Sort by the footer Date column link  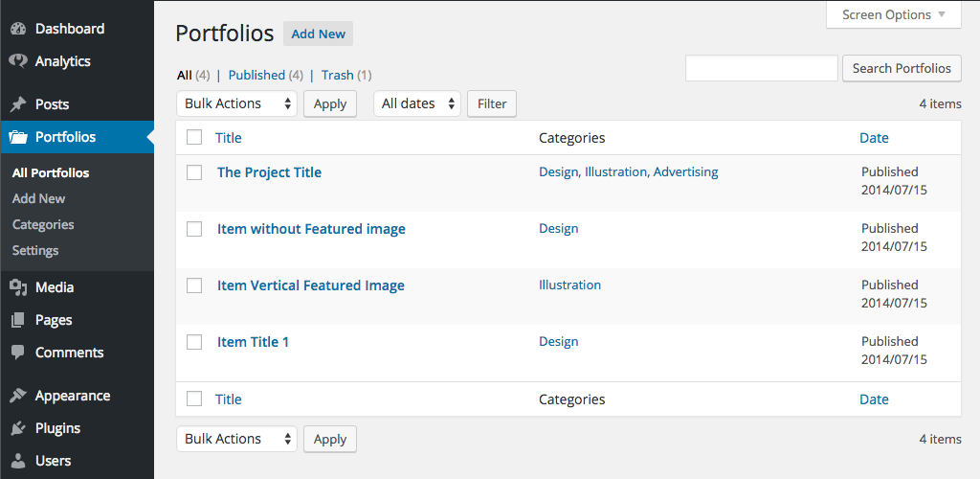coord(874,399)
